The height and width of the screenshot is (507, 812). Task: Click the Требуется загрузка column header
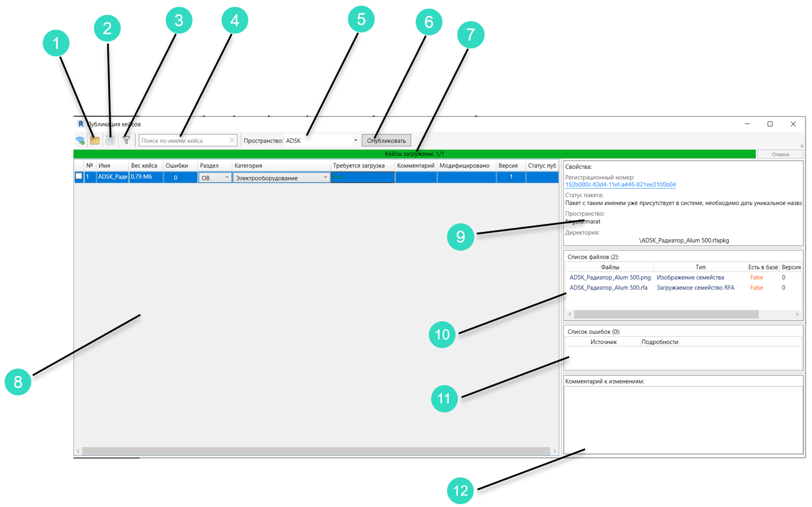pos(362,165)
